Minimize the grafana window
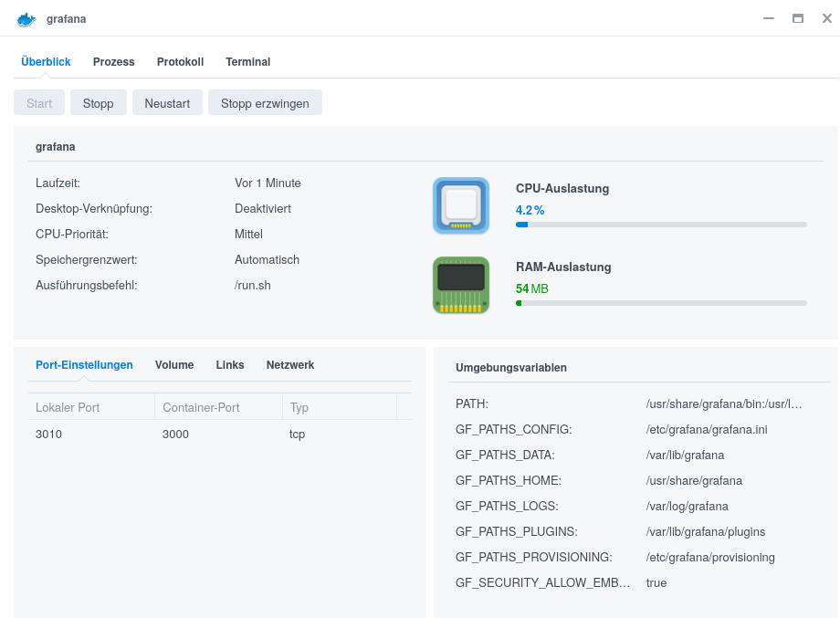840x618 pixels. [769, 18]
